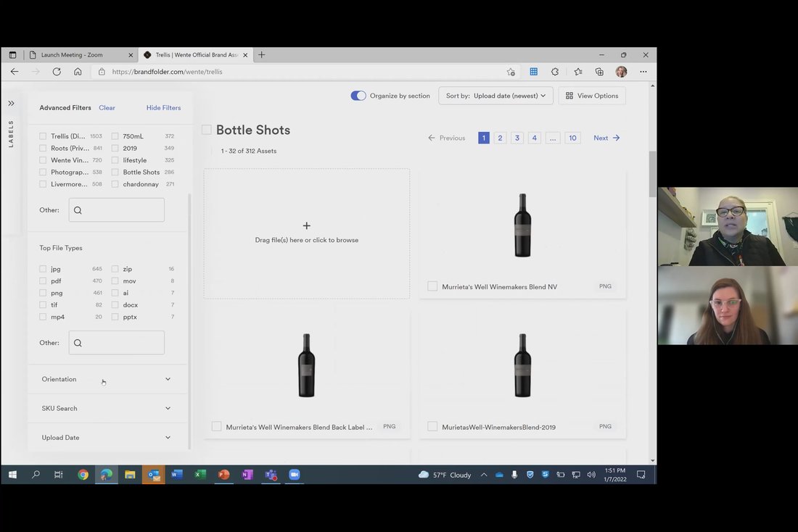Go to Next page of assets
The image size is (798, 532).
606,138
